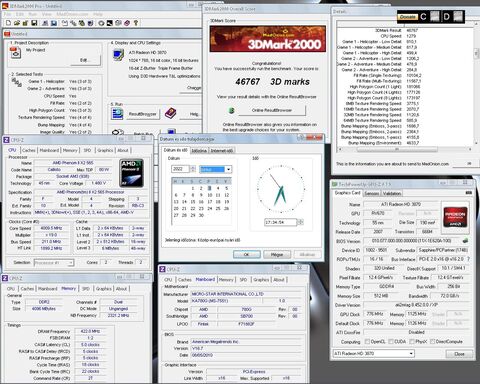480x384 pixels.
Task: Click the 3DMark2000 banner image
Action: point(268,39)
